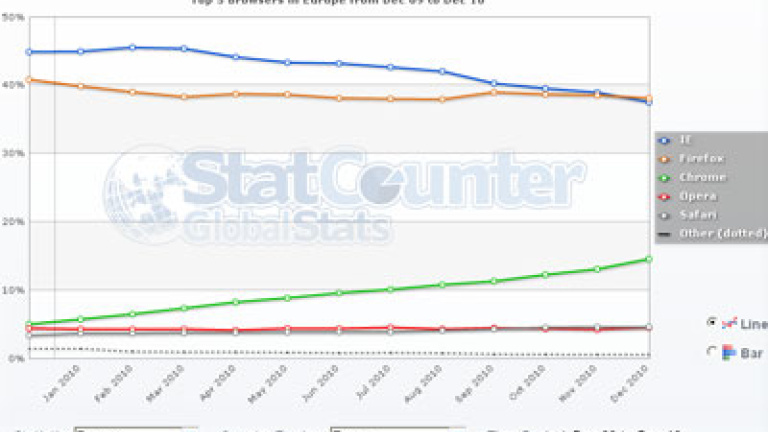Select the Line radio button

pyautogui.click(x=711, y=323)
